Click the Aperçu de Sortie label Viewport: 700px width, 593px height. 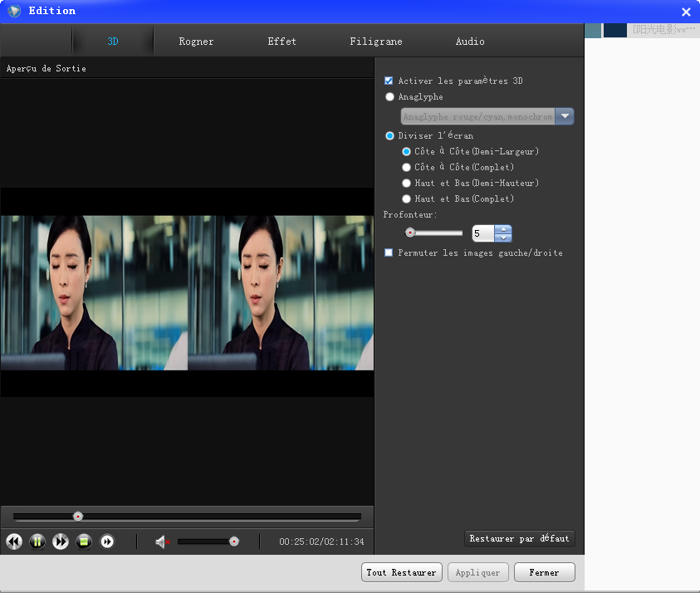[x=46, y=68]
